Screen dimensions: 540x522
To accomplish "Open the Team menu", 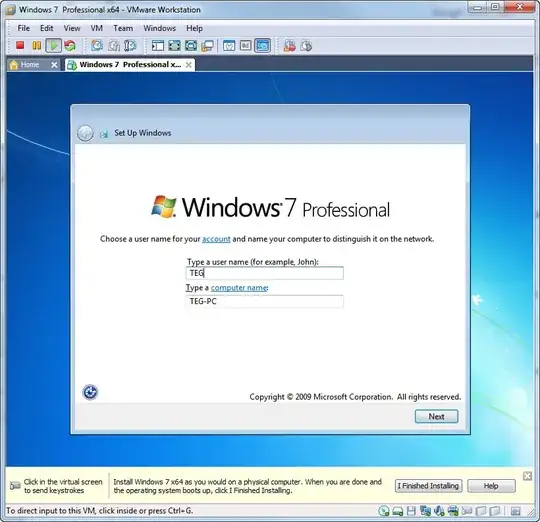I will (x=123, y=28).
